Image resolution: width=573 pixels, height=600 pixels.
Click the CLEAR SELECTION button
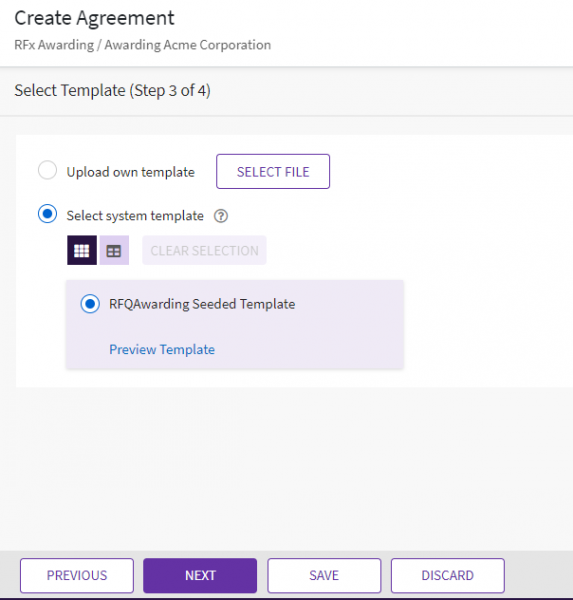(204, 250)
